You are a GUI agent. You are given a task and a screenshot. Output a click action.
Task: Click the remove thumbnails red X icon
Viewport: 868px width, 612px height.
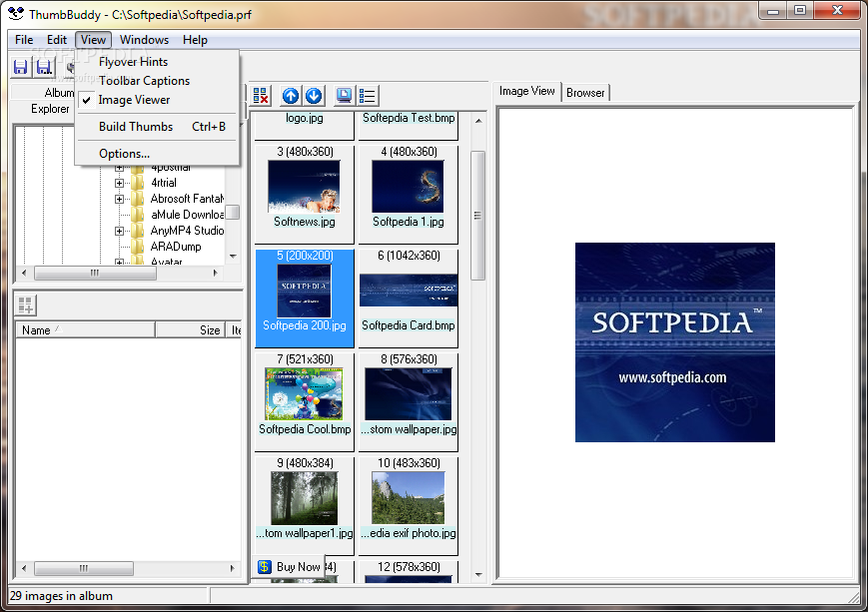point(261,96)
